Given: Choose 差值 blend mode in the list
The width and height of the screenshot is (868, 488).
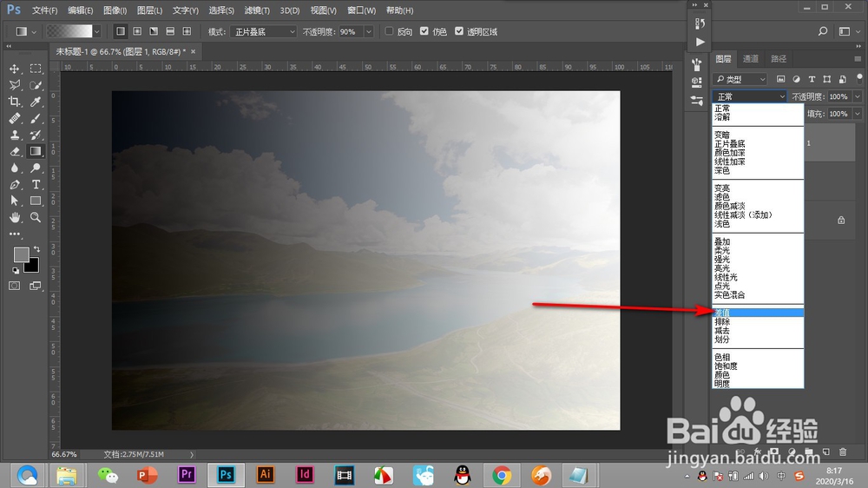Looking at the screenshot, I should pos(758,313).
